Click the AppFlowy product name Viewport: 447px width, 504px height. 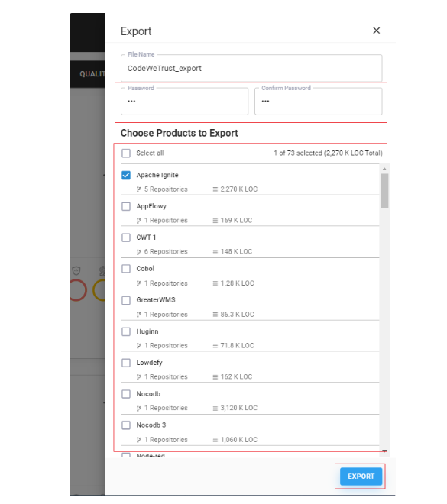point(151,206)
